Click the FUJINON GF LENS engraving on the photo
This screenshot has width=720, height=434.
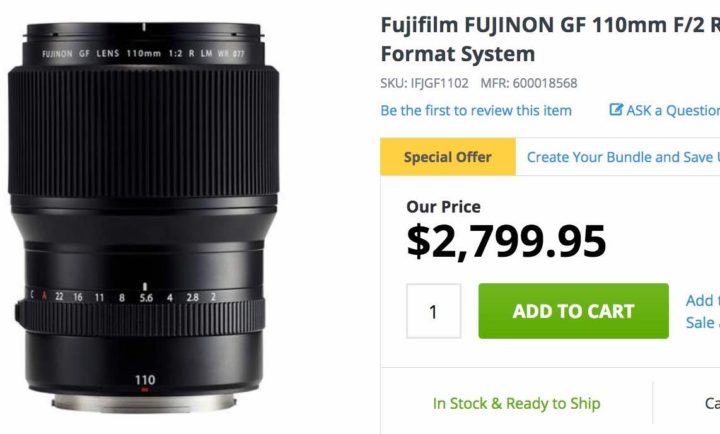pyautogui.click(x=81, y=53)
